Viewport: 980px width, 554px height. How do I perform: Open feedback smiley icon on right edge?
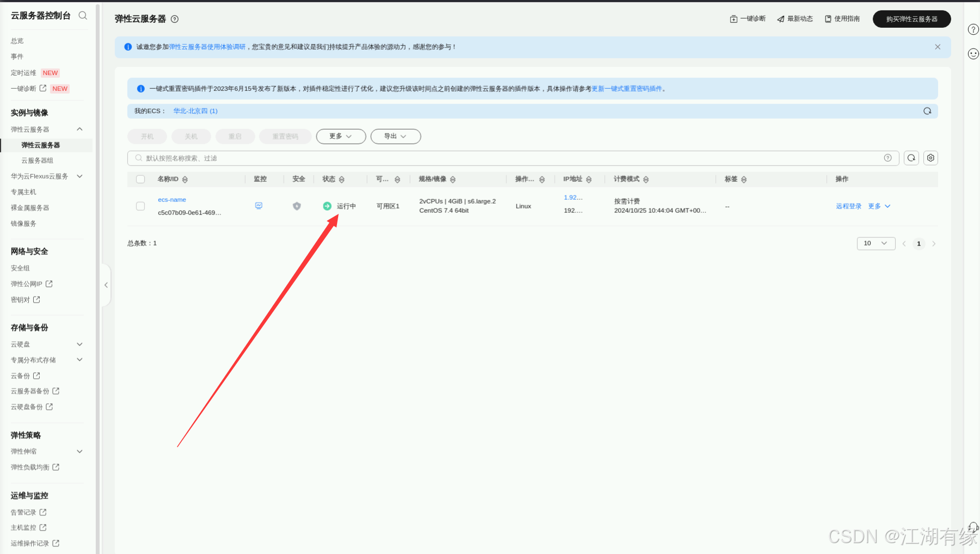point(973,53)
